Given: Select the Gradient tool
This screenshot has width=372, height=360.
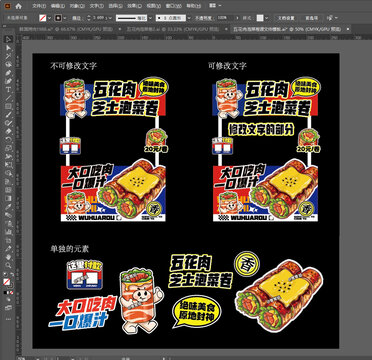Looking at the screenshot, I should 8,198.
